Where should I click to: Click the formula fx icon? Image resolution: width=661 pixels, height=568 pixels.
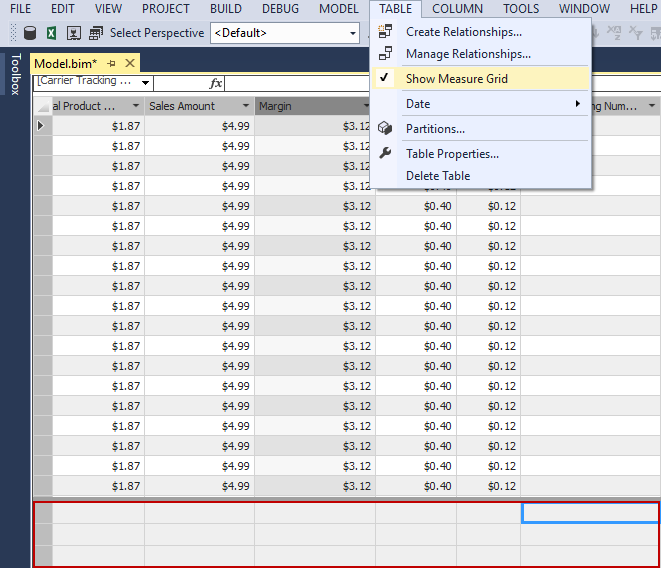216,83
